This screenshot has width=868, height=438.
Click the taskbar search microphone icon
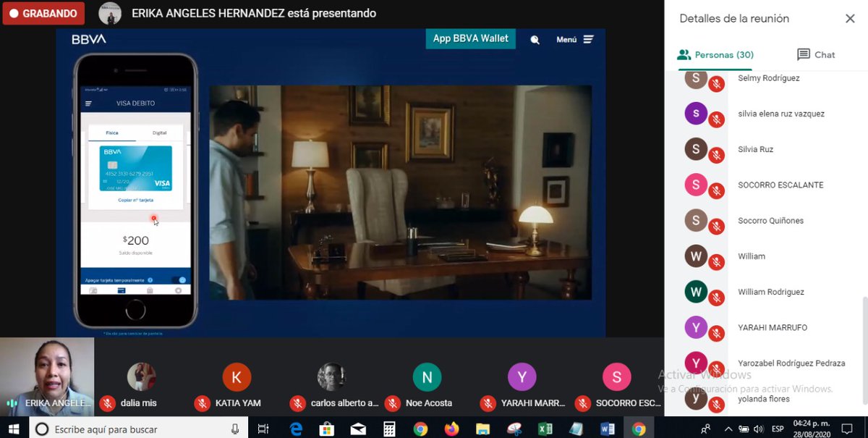click(x=235, y=429)
